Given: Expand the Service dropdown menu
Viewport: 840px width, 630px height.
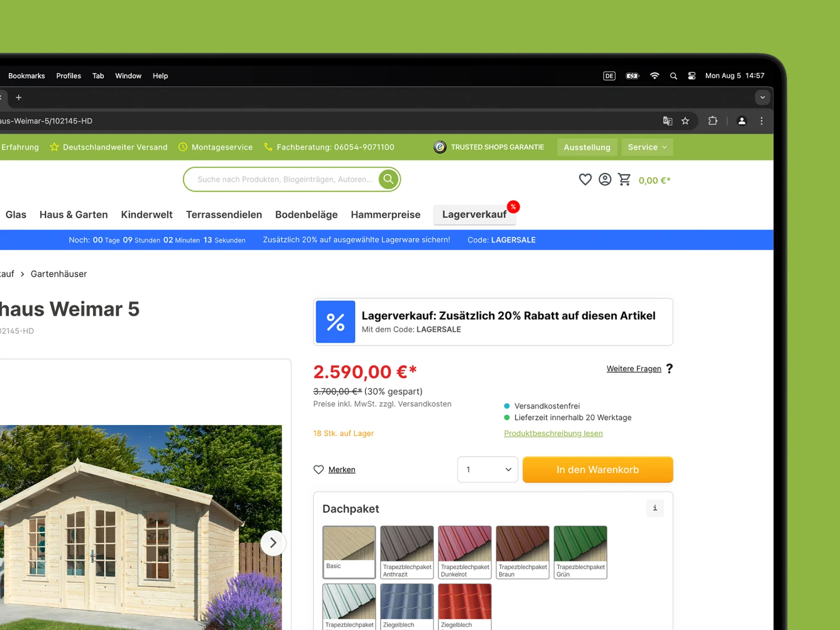Looking at the screenshot, I should click(647, 147).
